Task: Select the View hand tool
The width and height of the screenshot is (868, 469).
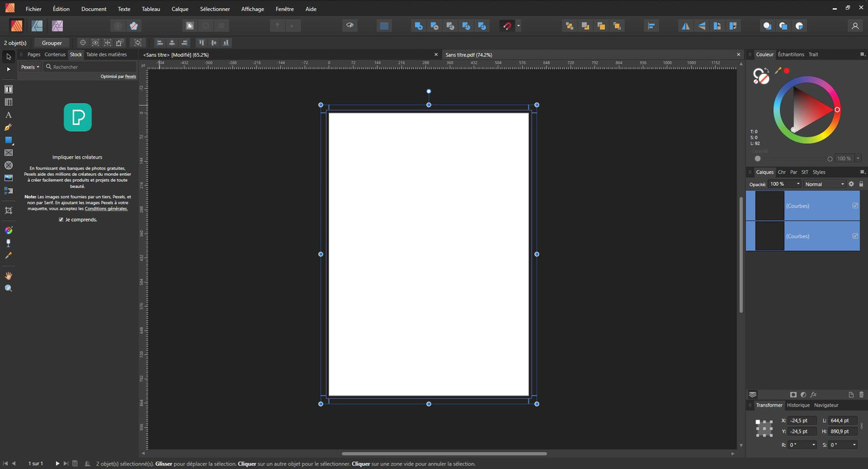Action: pos(9,276)
